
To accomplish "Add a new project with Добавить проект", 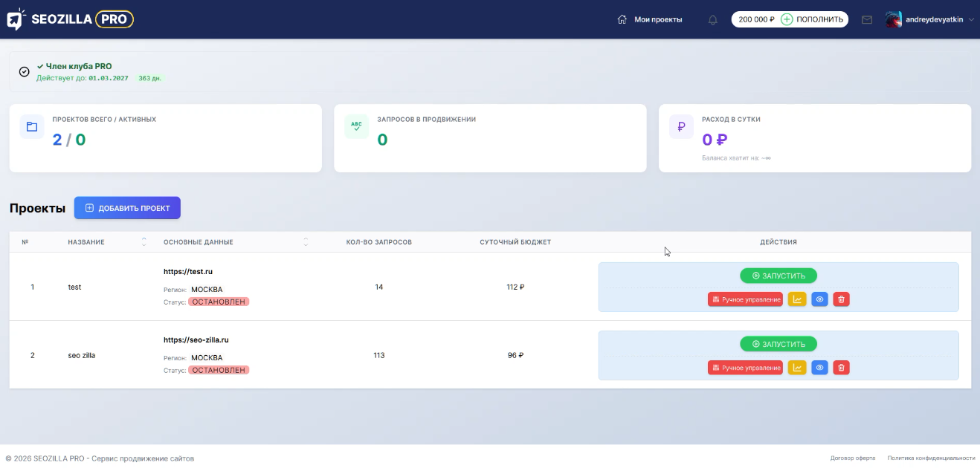I will coord(127,208).
